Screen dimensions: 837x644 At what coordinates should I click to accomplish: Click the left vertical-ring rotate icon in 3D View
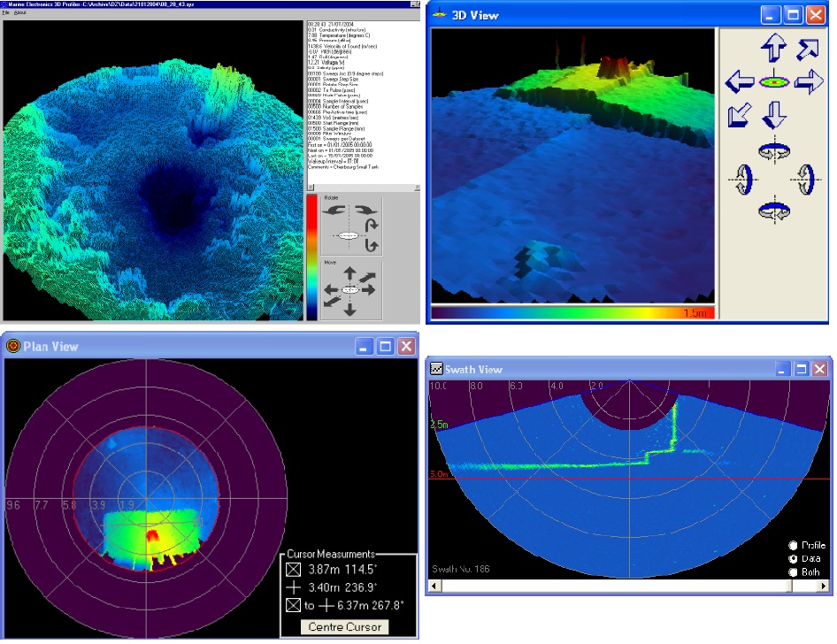point(743,180)
